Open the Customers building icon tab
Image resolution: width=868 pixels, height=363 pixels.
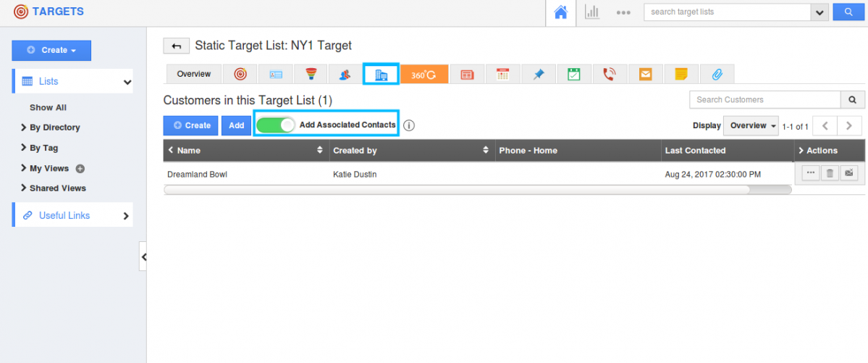381,74
